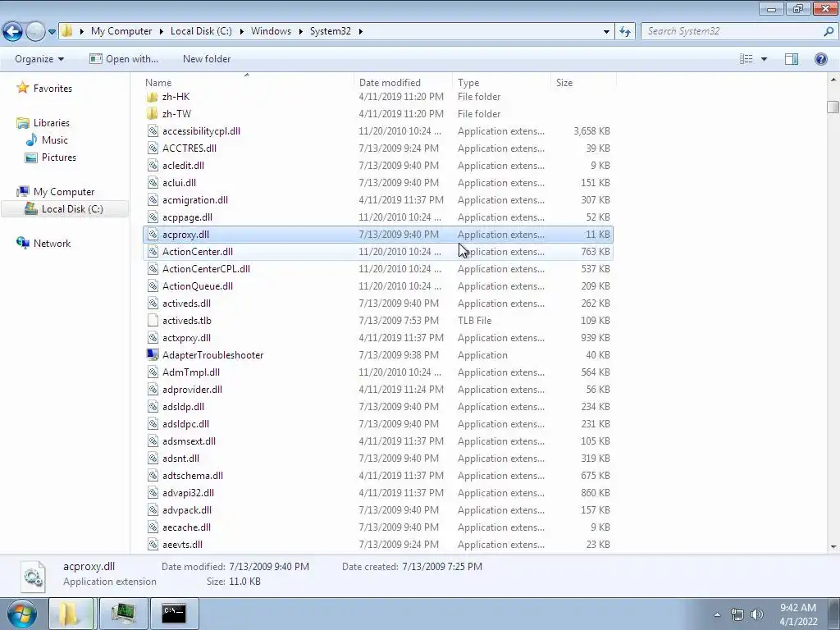This screenshot has height=630, width=840.
Task: Select Favorites in the navigation pane
Action: (x=52, y=89)
